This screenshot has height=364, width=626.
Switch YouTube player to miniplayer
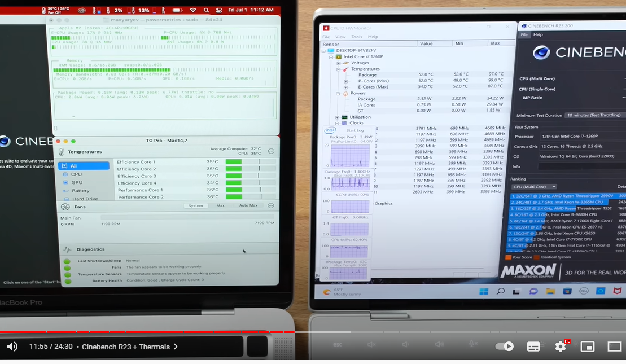[x=587, y=347]
